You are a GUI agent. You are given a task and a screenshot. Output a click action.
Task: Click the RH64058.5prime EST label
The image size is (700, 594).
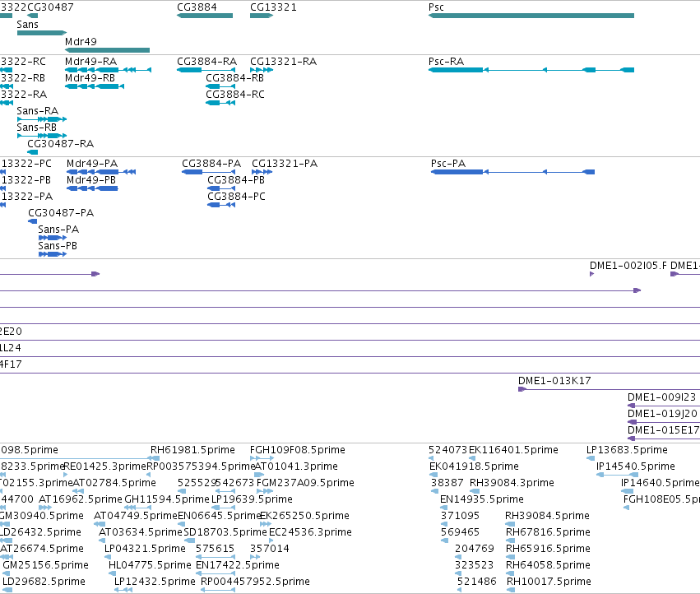pyautogui.click(x=548, y=565)
